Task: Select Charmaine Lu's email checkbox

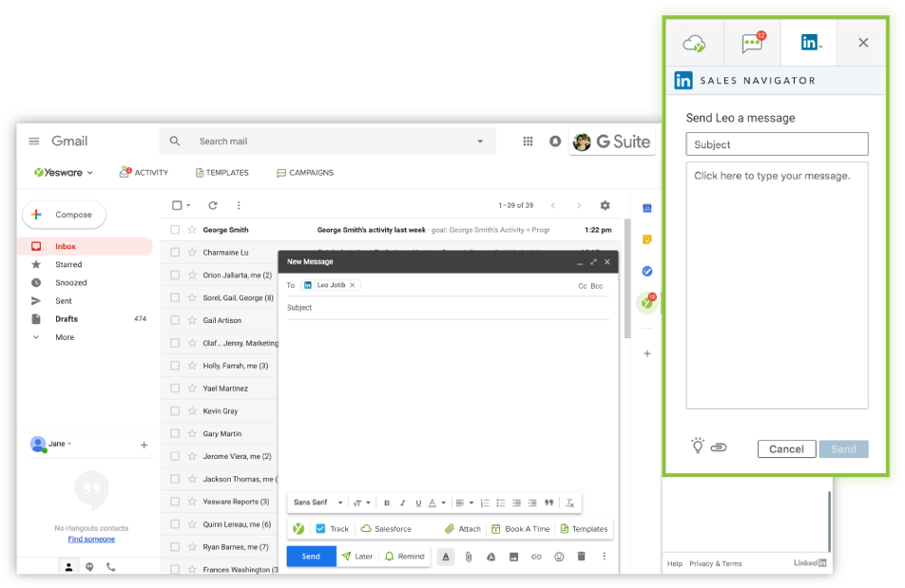Action: point(176,252)
